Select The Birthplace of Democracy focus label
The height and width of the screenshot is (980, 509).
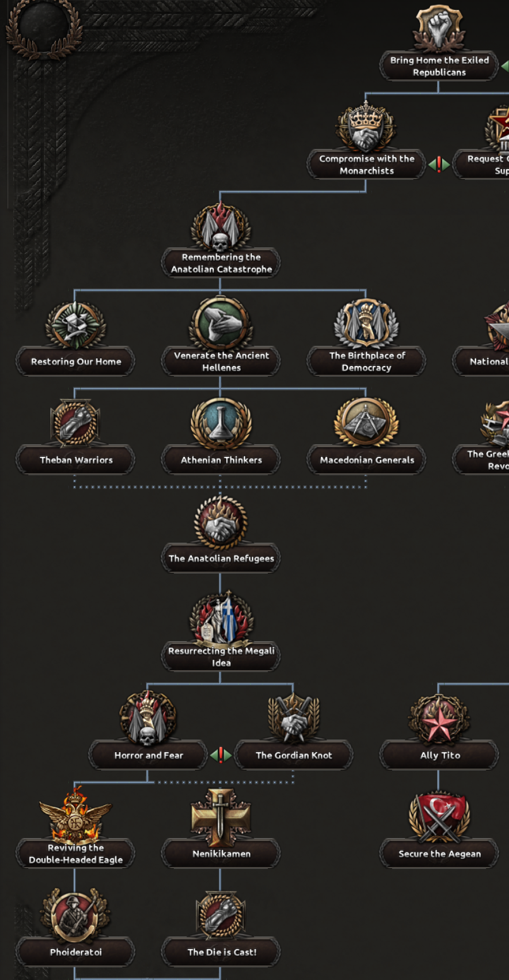point(366,362)
